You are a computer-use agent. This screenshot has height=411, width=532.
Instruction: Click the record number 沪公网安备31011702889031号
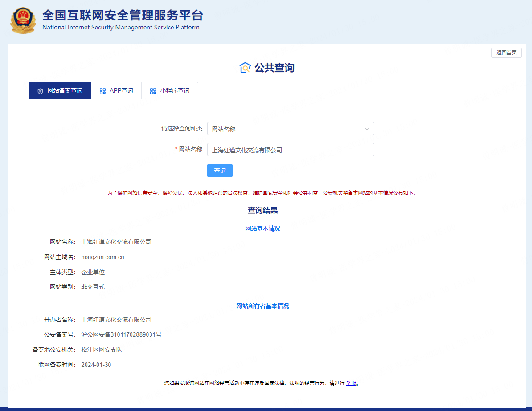[122, 335]
